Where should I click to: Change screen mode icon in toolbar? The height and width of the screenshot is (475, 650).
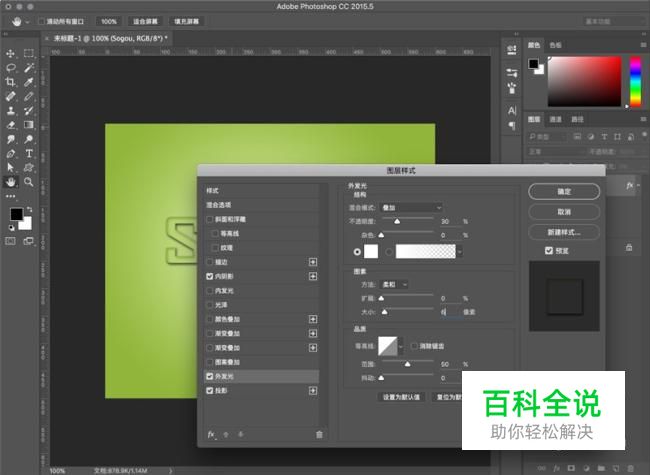click(29, 241)
